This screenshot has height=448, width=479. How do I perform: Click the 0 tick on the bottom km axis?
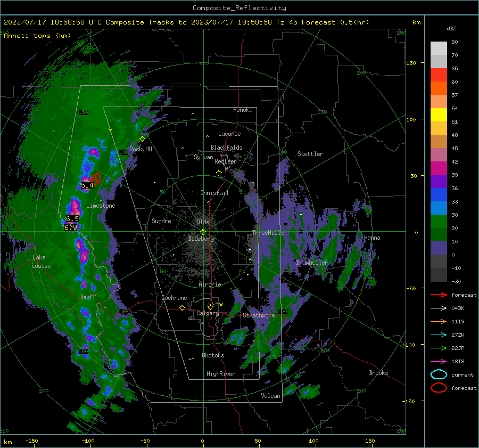[x=203, y=441]
